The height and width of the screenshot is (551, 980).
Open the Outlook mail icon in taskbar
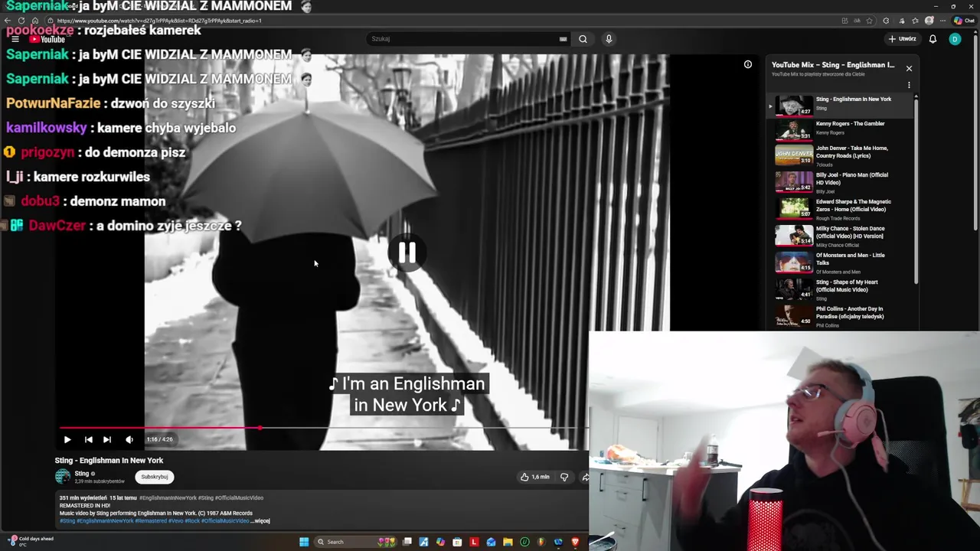point(491,542)
